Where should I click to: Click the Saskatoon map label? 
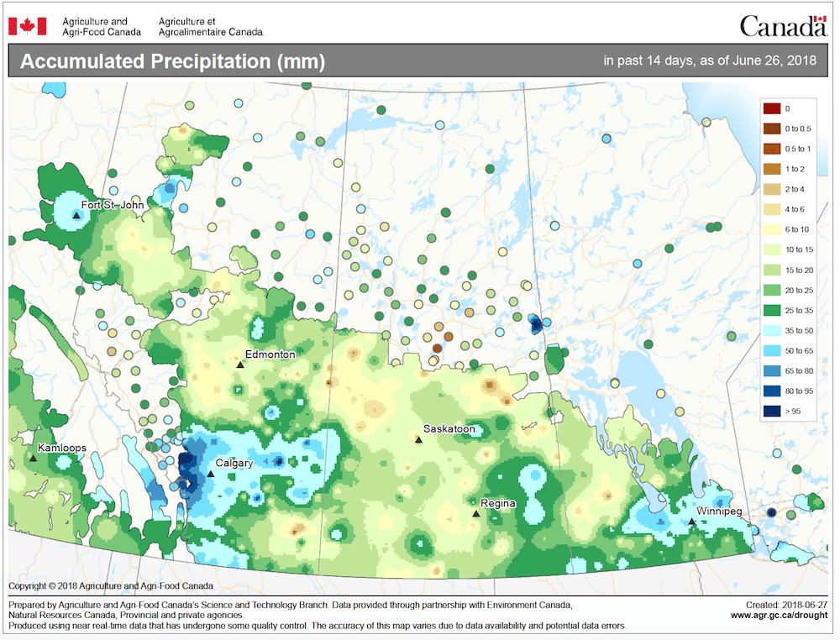[x=449, y=429]
